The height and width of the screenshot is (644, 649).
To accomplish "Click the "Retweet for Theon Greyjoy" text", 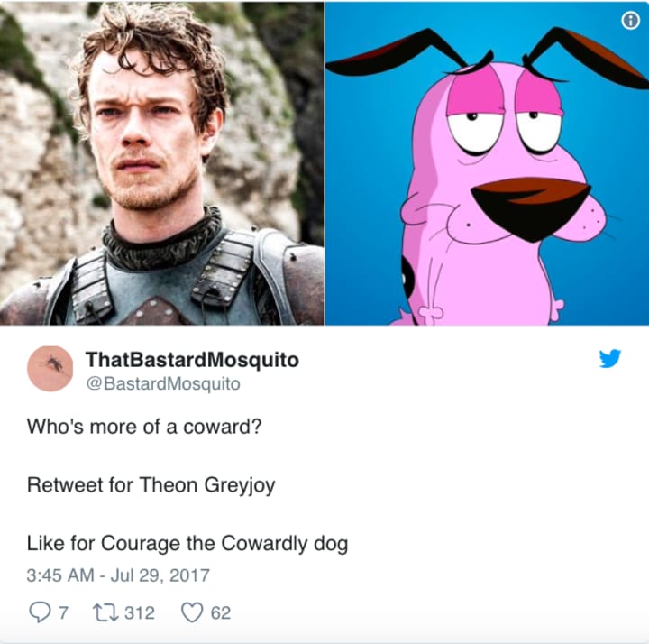I will click(151, 485).
